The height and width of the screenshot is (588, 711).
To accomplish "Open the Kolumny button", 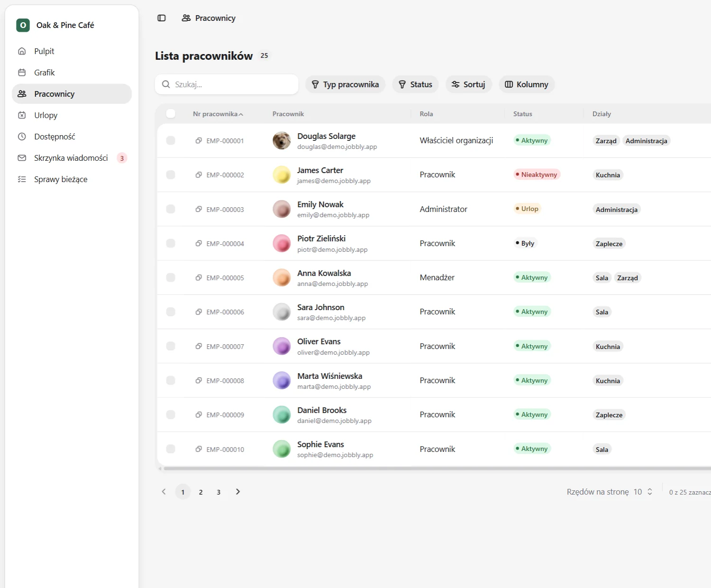I will (x=527, y=84).
